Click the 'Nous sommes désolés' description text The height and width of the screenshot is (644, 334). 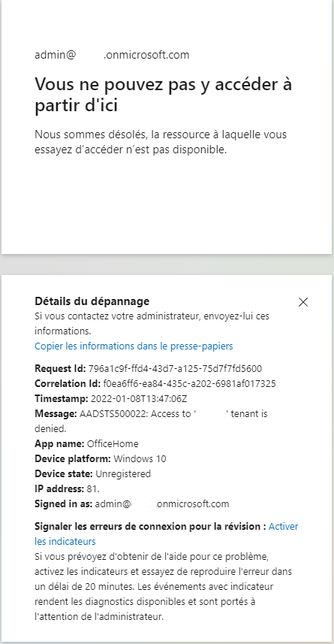[x=161, y=142]
